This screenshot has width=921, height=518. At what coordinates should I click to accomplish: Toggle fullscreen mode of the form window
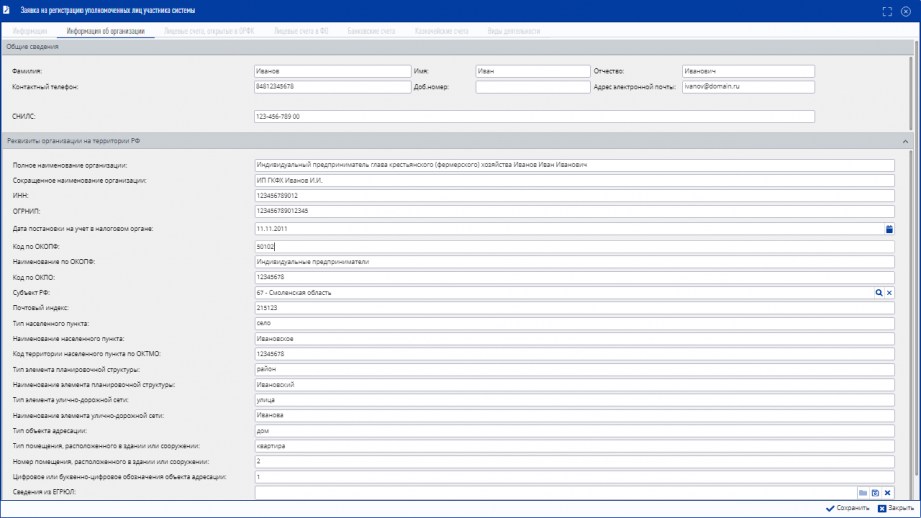[x=887, y=11]
